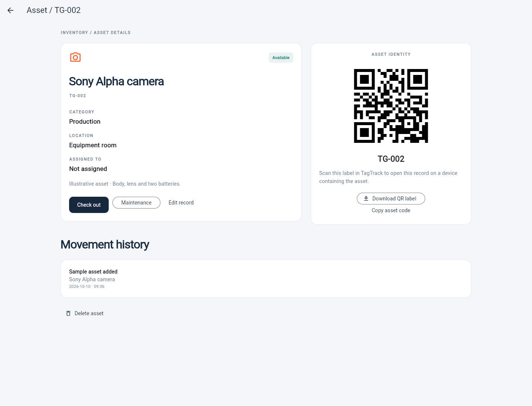Check out the Sony Alpha camera
The height and width of the screenshot is (406, 532).
(x=89, y=205)
